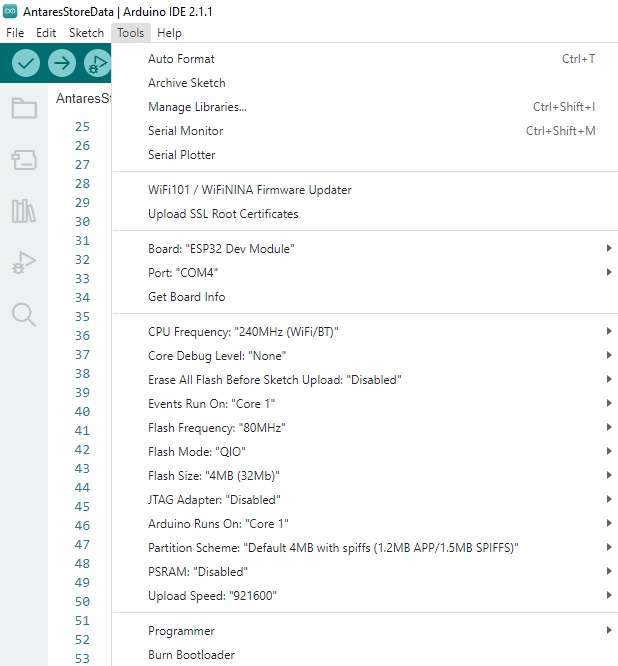Choose Manage Libraries... menu entry
Screen dimensions: 618x666
197,107
